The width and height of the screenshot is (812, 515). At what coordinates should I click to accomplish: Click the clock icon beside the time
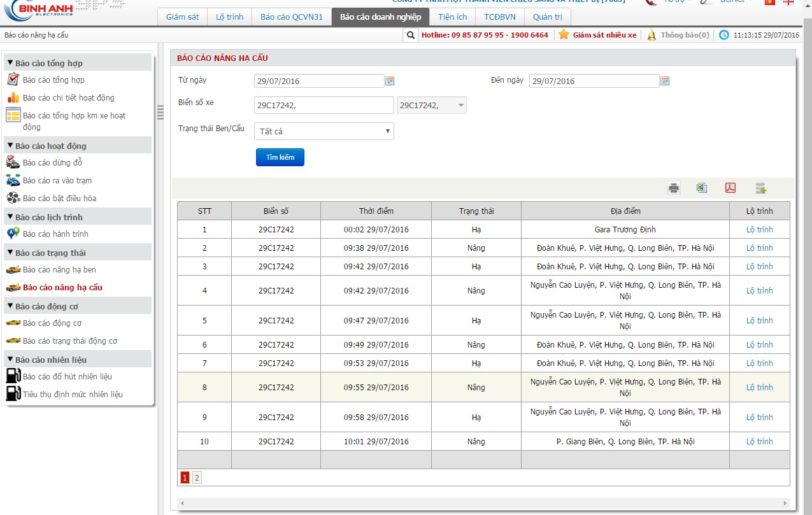coord(724,35)
